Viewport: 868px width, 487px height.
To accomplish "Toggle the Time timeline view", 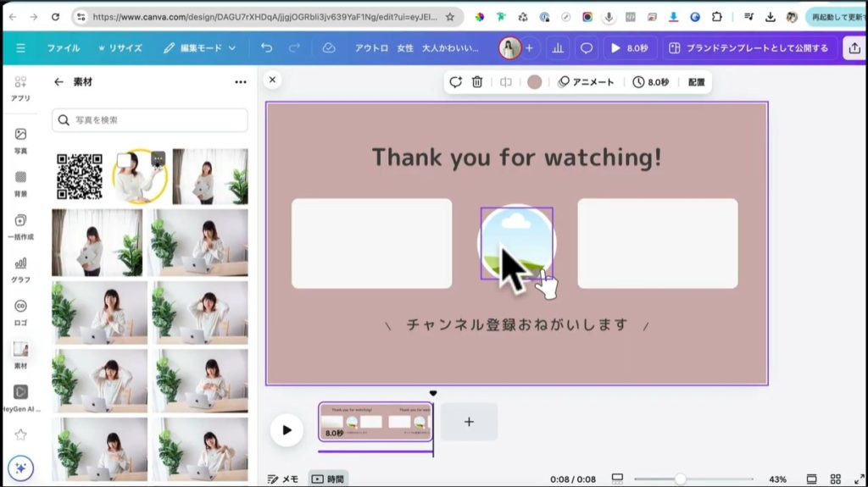I will pyautogui.click(x=328, y=479).
